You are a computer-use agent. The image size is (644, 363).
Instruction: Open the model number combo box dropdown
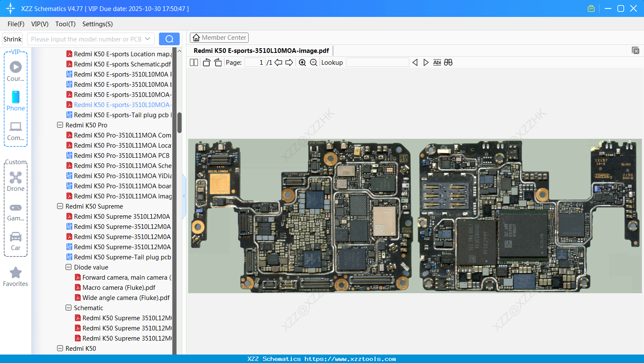click(x=148, y=38)
